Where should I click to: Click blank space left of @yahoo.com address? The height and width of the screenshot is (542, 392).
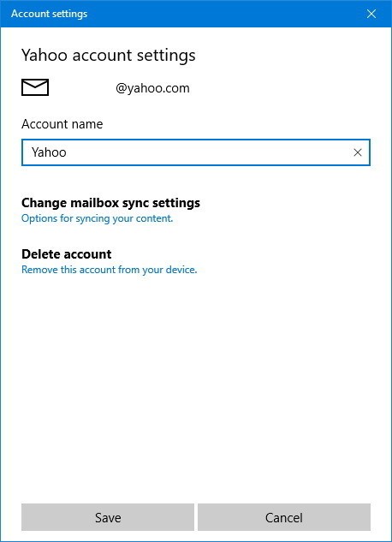[82, 88]
